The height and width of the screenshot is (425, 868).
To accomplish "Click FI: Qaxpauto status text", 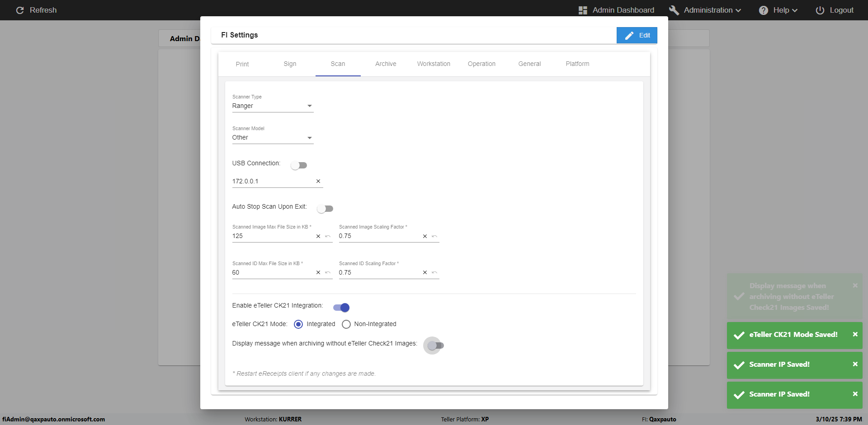I will point(659,419).
